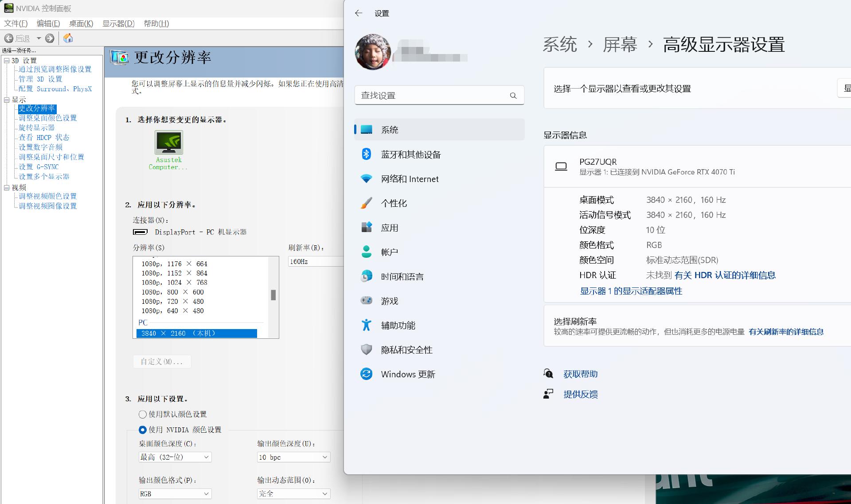
Task: Open the 帮助(H) menu
Action: 156,23
